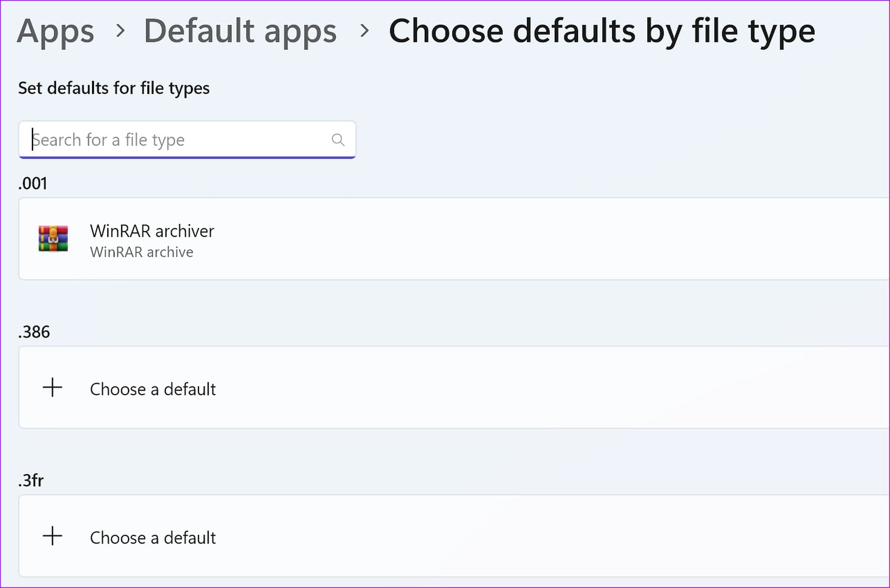Image resolution: width=890 pixels, height=588 pixels.
Task: Click the .3fr file type label
Action: pos(31,480)
